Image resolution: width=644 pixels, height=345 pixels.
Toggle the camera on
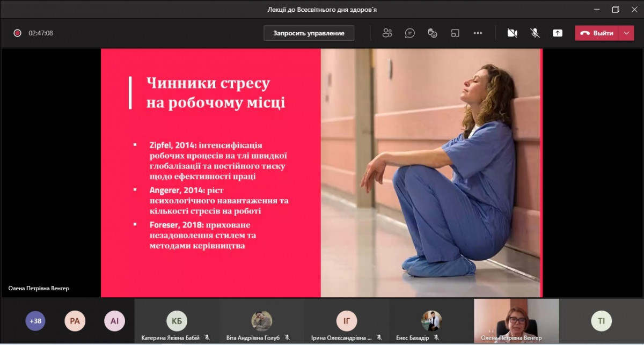pos(512,33)
